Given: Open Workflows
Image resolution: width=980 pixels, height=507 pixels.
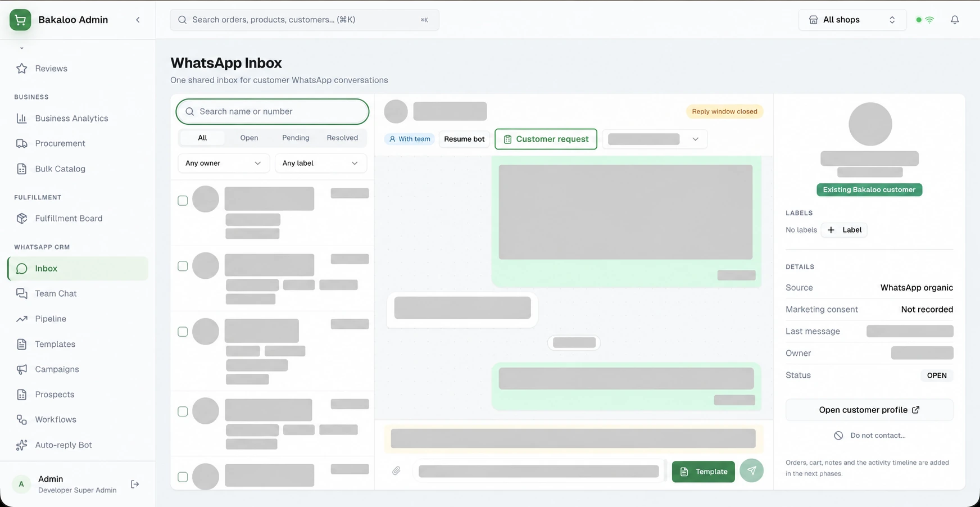Looking at the screenshot, I should (x=78, y=419).
